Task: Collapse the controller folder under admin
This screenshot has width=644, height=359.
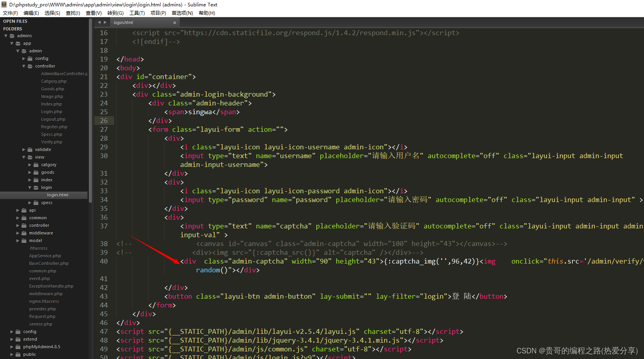Action: pyautogui.click(x=24, y=66)
